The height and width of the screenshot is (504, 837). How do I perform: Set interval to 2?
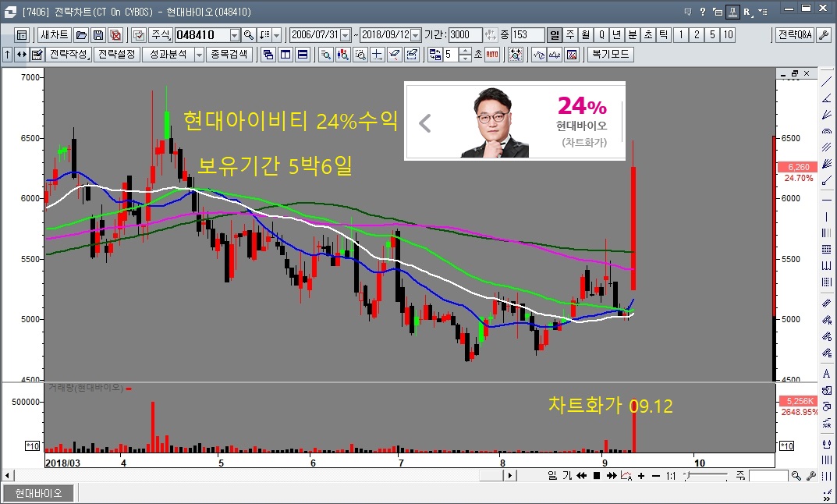tap(696, 35)
